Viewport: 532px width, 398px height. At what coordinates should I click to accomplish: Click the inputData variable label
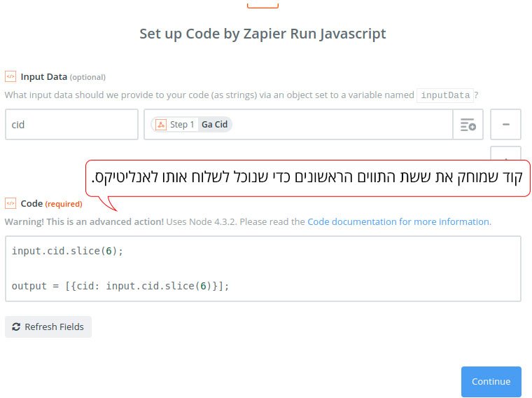(445, 95)
